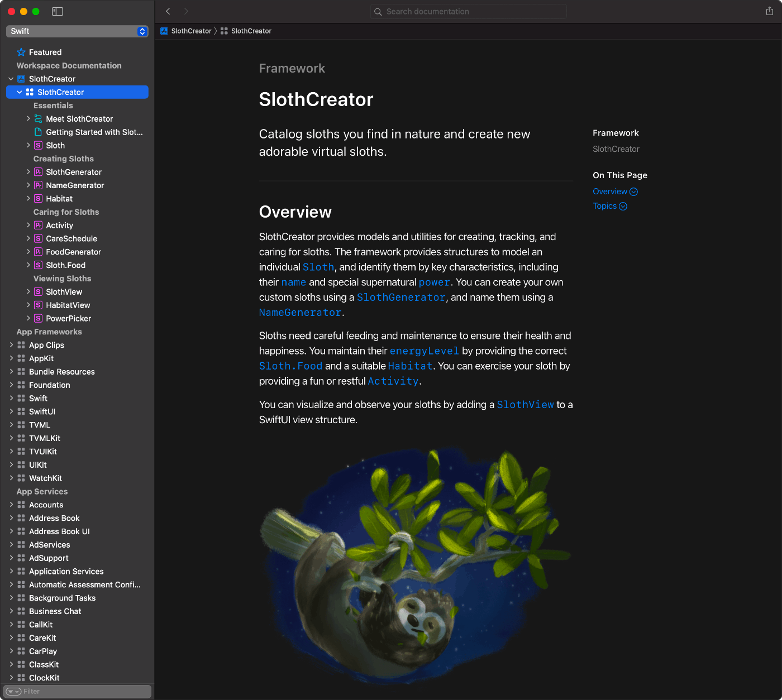The width and height of the screenshot is (782, 700).
Task: Click the Search documentation field
Action: click(x=468, y=12)
